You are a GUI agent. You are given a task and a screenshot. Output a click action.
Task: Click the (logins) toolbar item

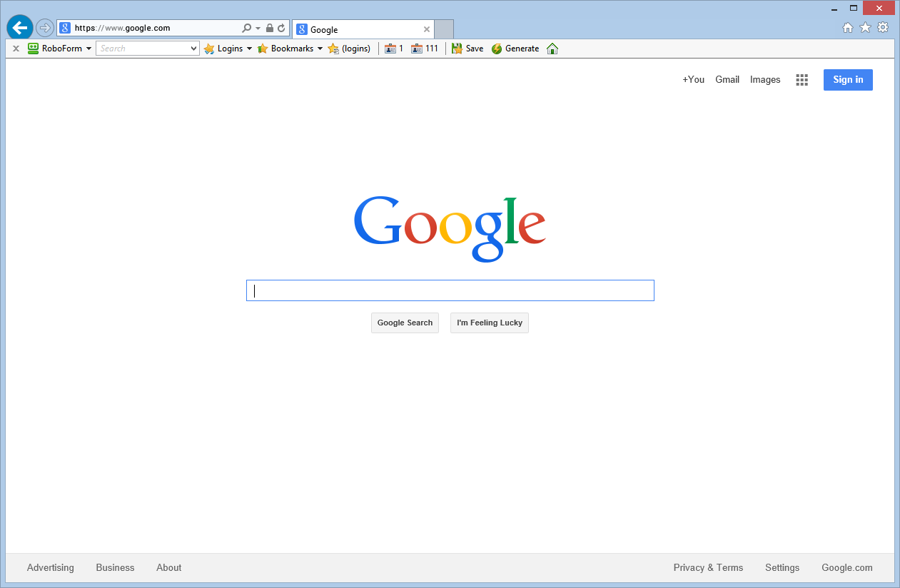349,49
